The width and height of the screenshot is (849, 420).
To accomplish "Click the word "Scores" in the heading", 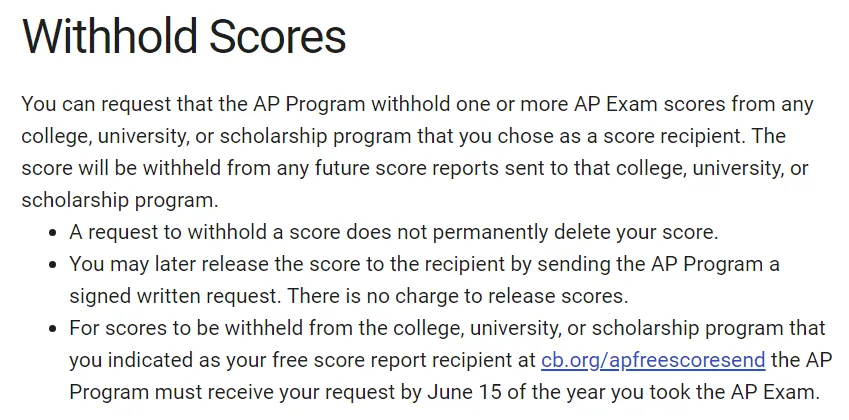I will tap(278, 36).
